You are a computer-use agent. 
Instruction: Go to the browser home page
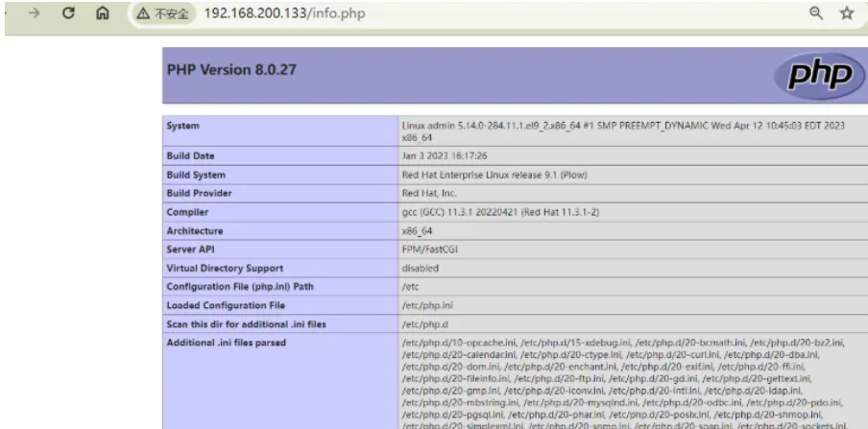click(x=102, y=13)
